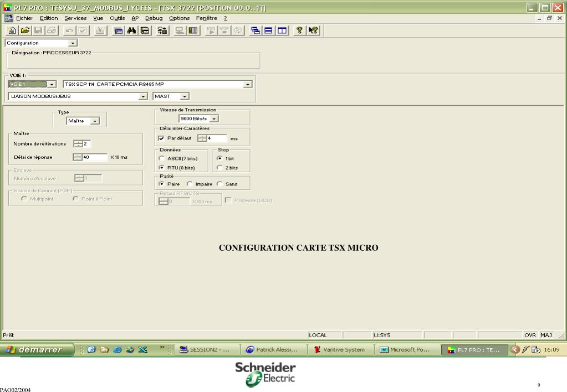Screen dimensions: 567x392
Task: Select the 2 bits stop option
Action: point(219,168)
